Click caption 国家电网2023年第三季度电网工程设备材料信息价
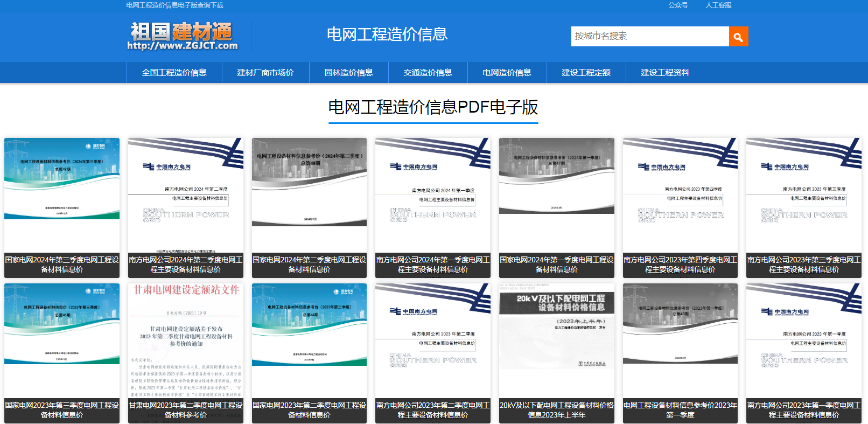Viewport: 868px width, 424px height. point(62,411)
